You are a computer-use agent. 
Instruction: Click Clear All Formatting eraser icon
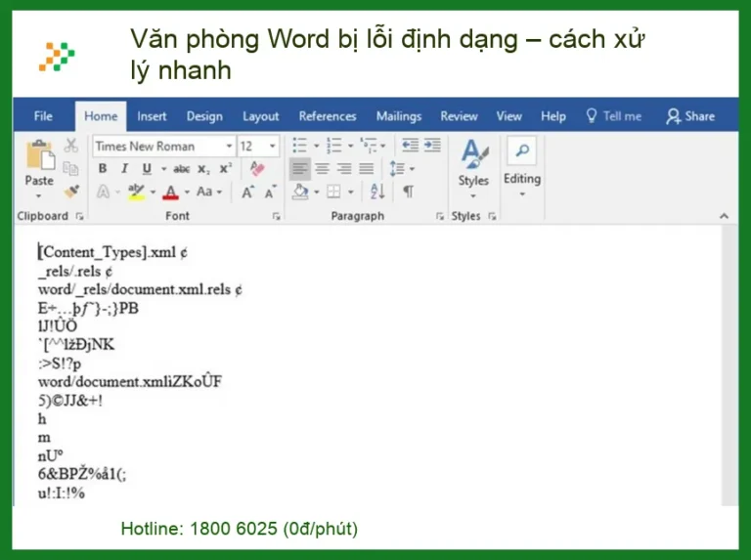pyautogui.click(x=258, y=168)
